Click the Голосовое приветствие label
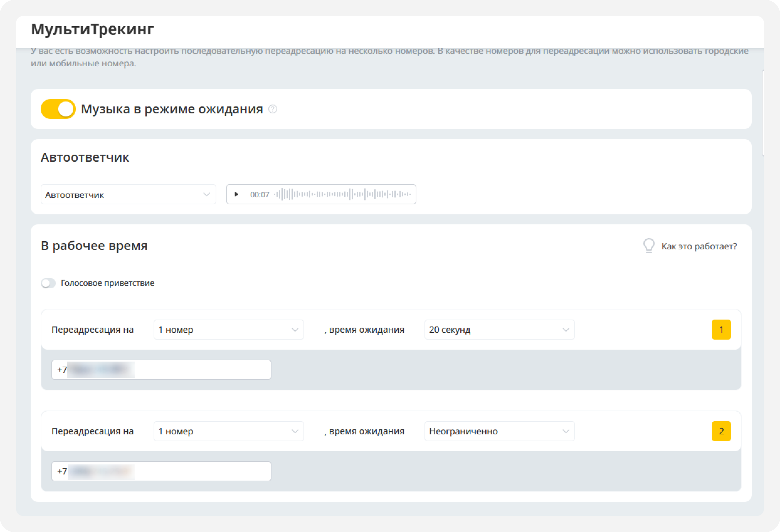The image size is (780, 532). (x=108, y=283)
